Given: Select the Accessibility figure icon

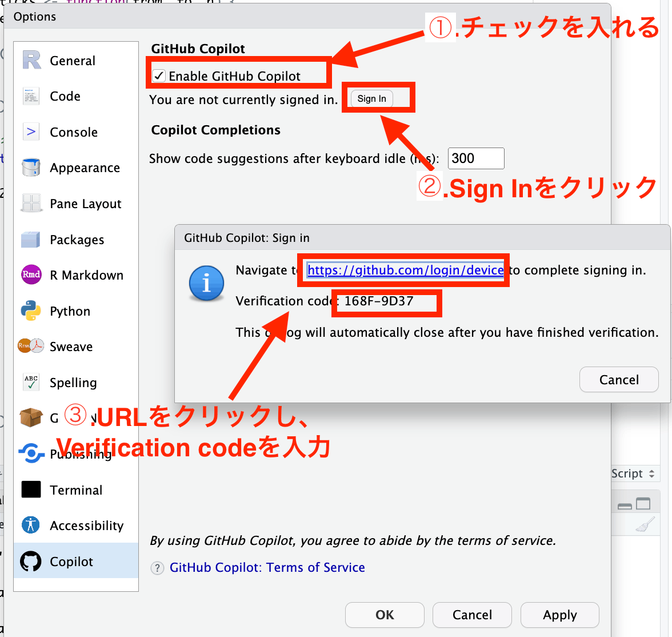Looking at the screenshot, I should (31, 524).
